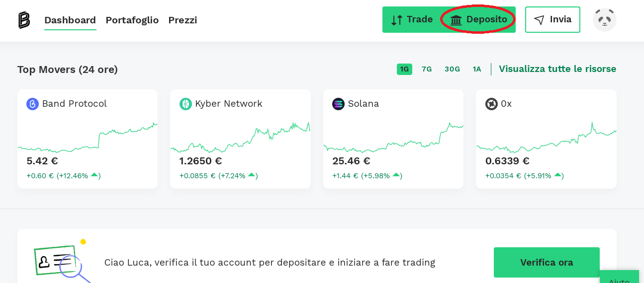Open Visualizza tutte le risorse link
644x283 pixels.
tap(557, 69)
